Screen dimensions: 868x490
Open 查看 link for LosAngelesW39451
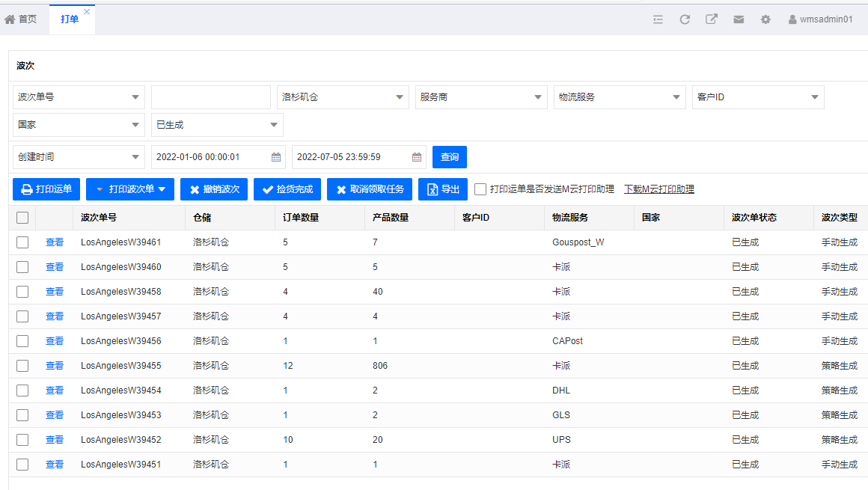pyautogui.click(x=54, y=465)
